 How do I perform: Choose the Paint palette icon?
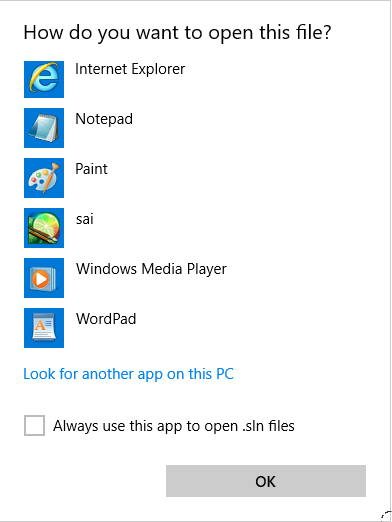click(x=44, y=178)
